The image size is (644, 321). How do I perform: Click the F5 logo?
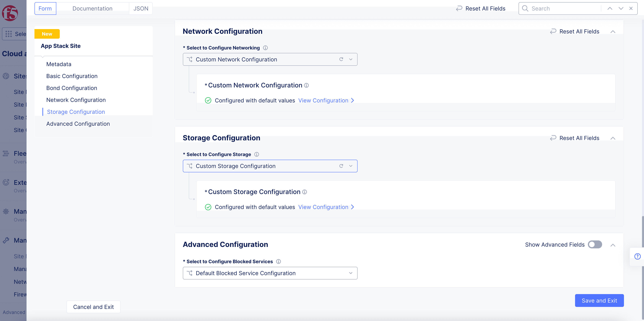click(10, 13)
